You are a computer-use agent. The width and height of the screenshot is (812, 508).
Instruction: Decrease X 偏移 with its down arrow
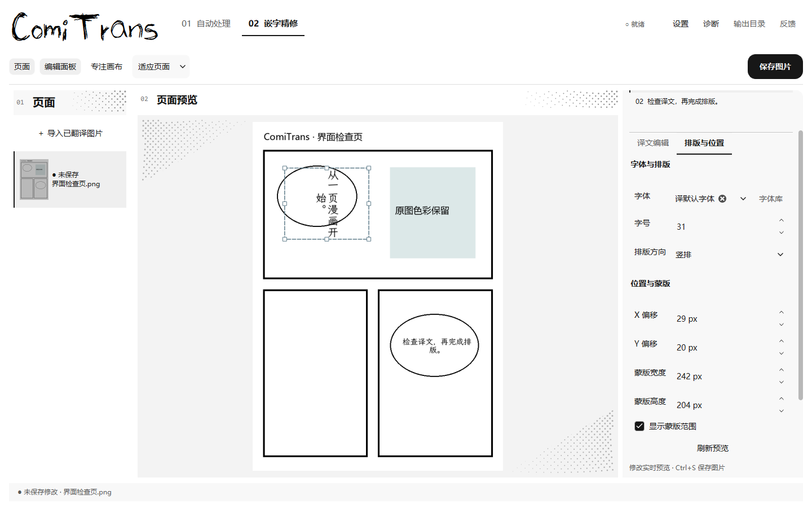[x=781, y=325]
